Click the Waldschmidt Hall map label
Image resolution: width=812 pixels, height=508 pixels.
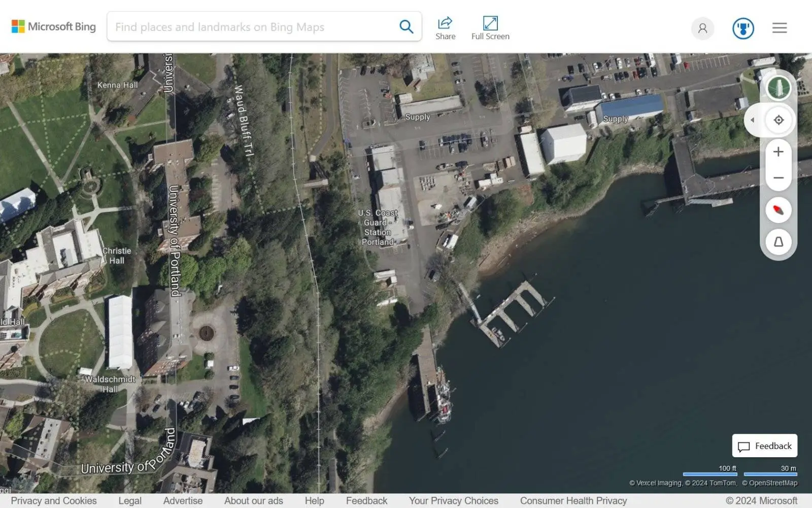pyautogui.click(x=110, y=384)
